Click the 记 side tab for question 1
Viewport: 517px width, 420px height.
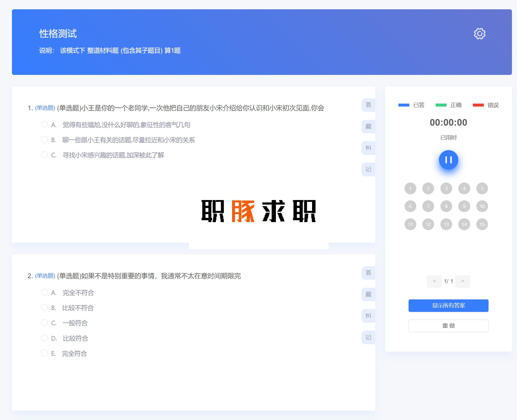click(x=368, y=169)
